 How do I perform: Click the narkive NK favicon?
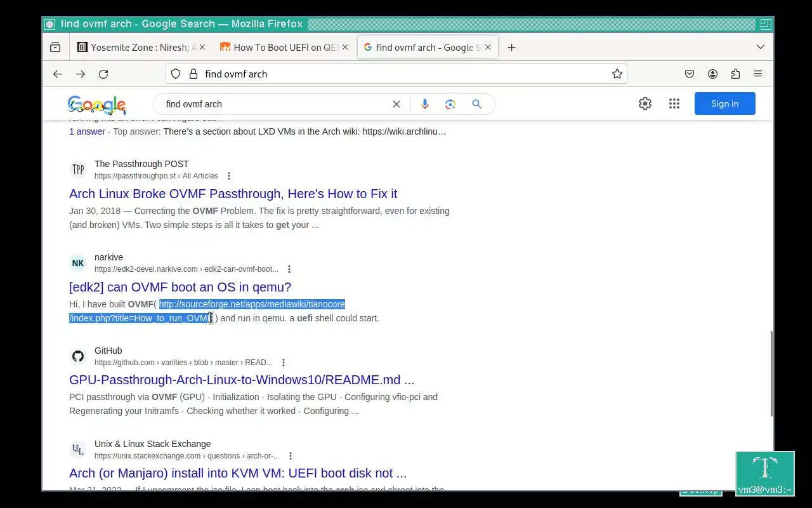(78, 263)
